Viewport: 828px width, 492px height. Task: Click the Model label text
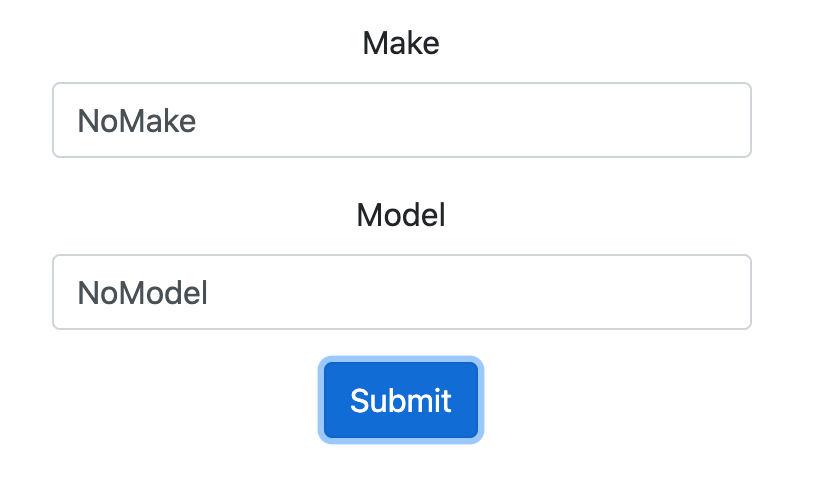[401, 215]
